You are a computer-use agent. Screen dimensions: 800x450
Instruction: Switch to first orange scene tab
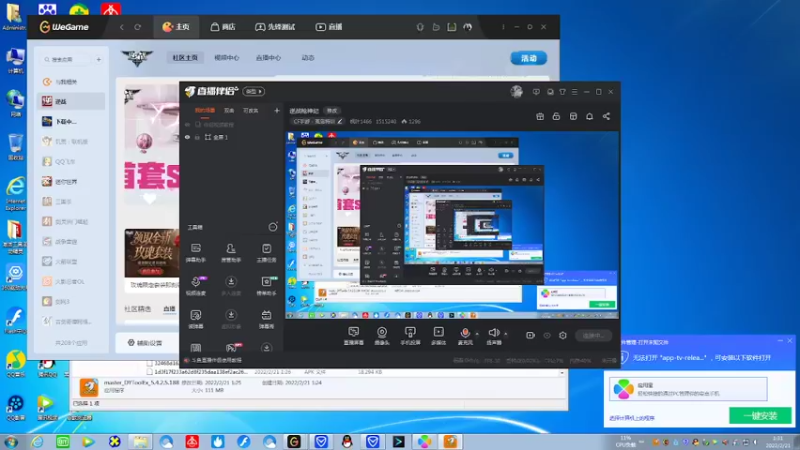pyautogui.click(x=205, y=111)
